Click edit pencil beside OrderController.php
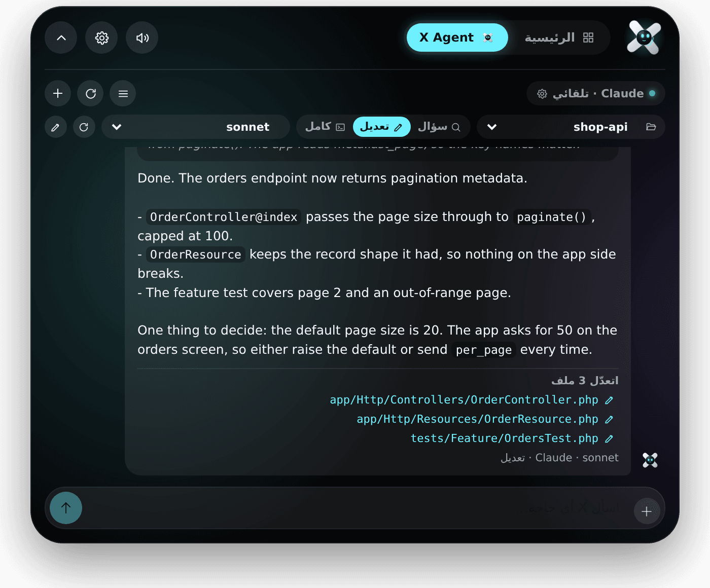The height and width of the screenshot is (588, 710). (x=609, y=400)
